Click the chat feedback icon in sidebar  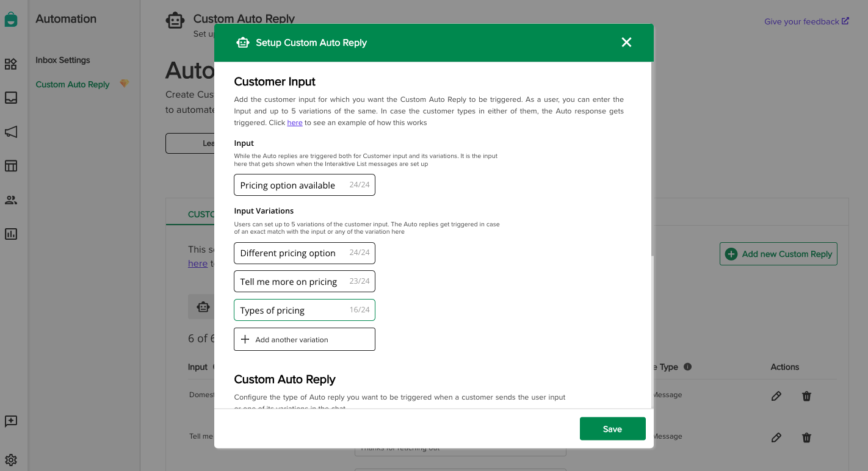(11, 421)
